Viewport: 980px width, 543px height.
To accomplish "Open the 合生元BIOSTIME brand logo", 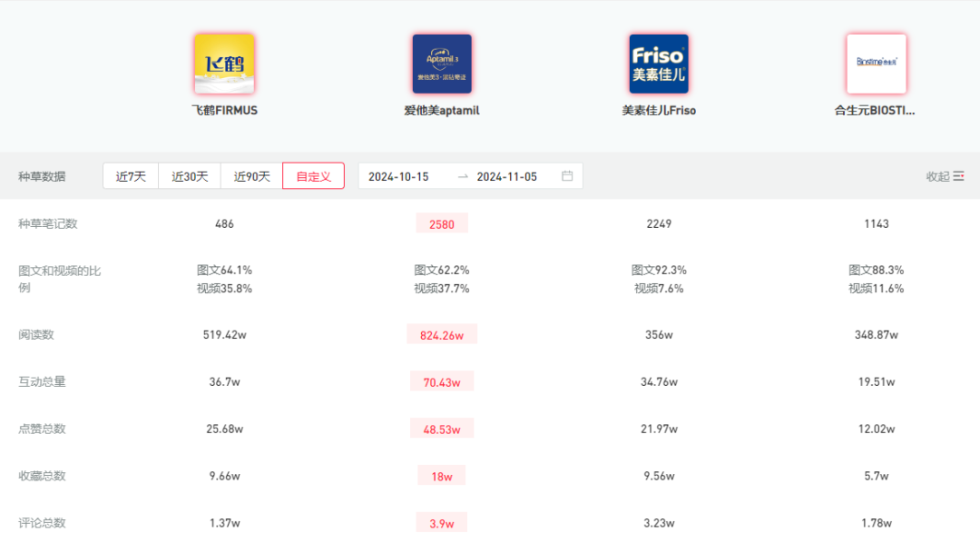I will pyautogui.click(x=877, y=64).
